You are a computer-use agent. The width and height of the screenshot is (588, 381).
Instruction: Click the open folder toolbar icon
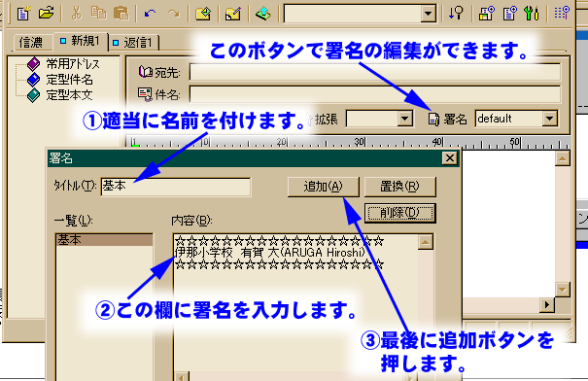pyautogui.click(x=46, y=14)
